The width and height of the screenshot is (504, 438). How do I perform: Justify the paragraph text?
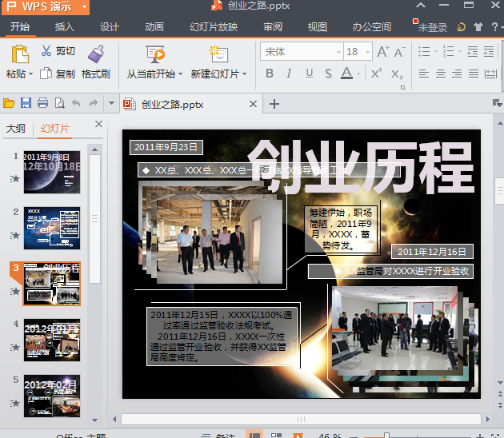click(473, 74)
